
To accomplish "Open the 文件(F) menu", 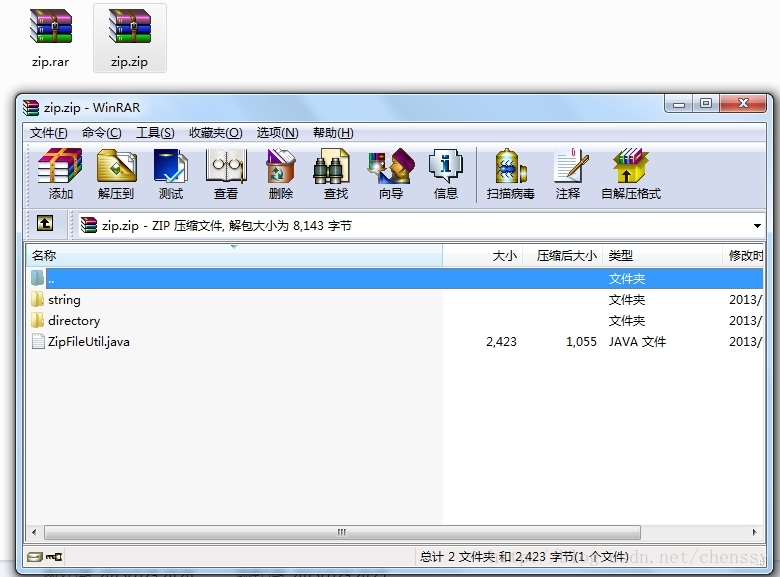I will [x=48, y=133].
